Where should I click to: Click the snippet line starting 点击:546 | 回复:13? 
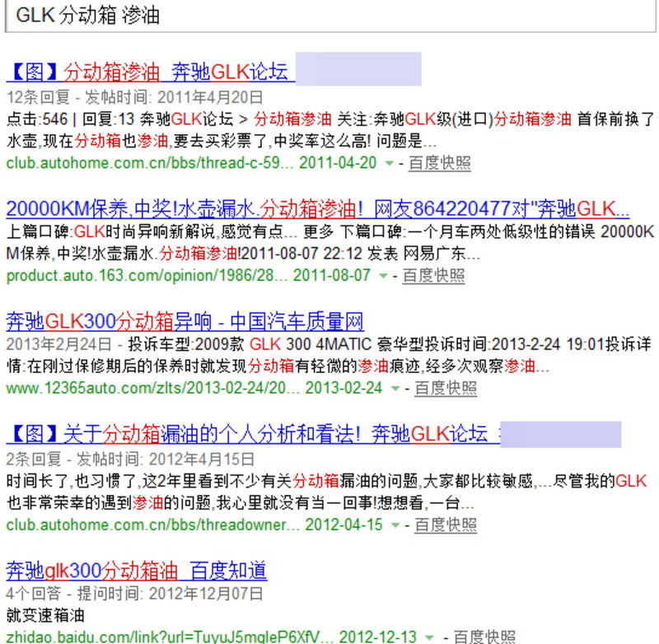330,119
